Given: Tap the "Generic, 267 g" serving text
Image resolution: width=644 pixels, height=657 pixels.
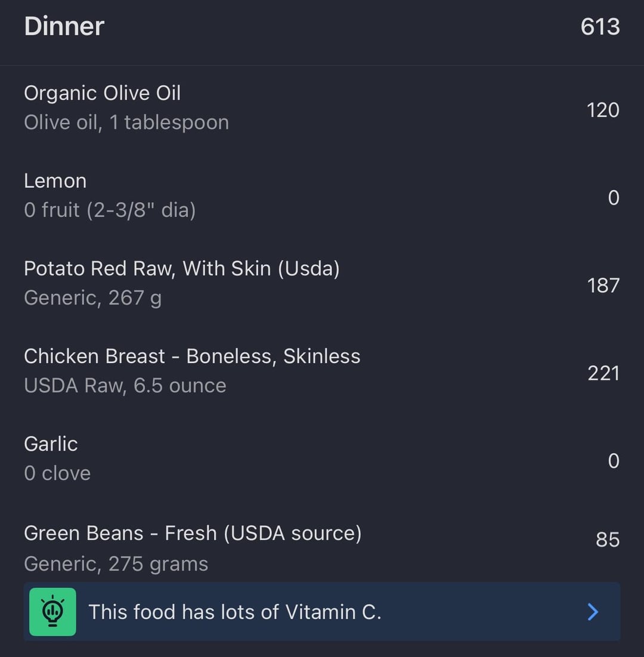Looking at the screenshot, I should [x=92, y=297].
